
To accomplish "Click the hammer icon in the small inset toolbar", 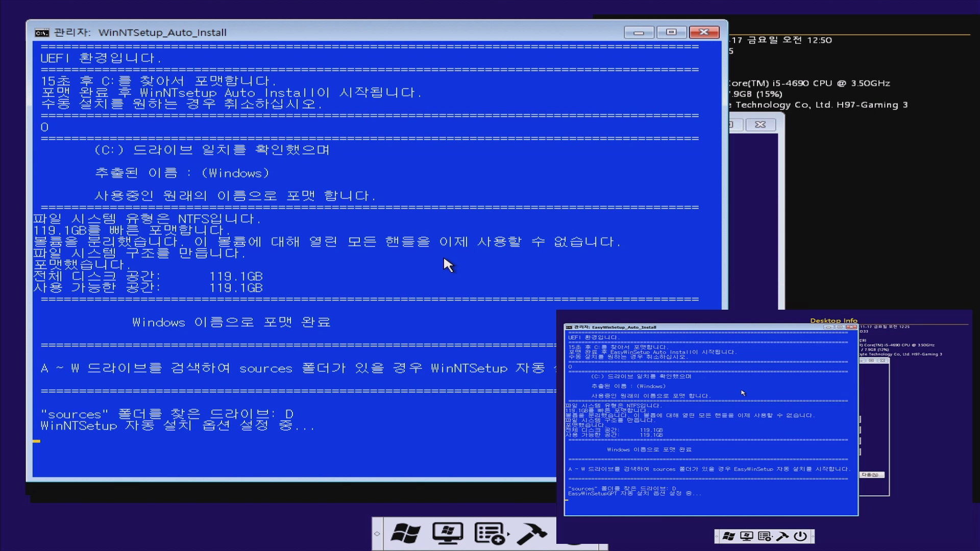I will tap(782, 536).
